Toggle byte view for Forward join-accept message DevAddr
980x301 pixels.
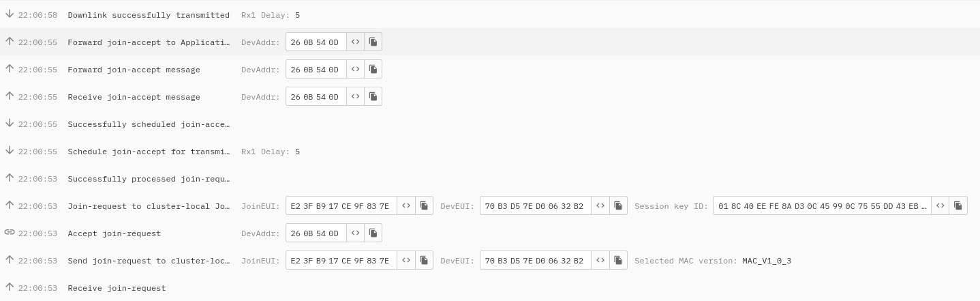(355, 70)
